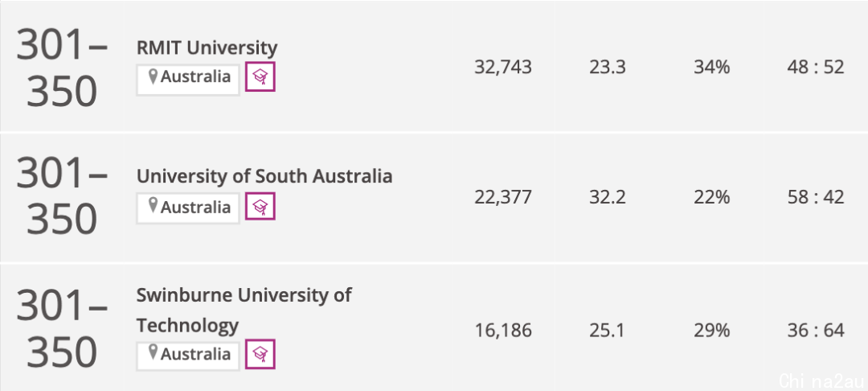Click the 58 : 42 gender ratio value
The image size is (868, 391).
tap(816, 197)
